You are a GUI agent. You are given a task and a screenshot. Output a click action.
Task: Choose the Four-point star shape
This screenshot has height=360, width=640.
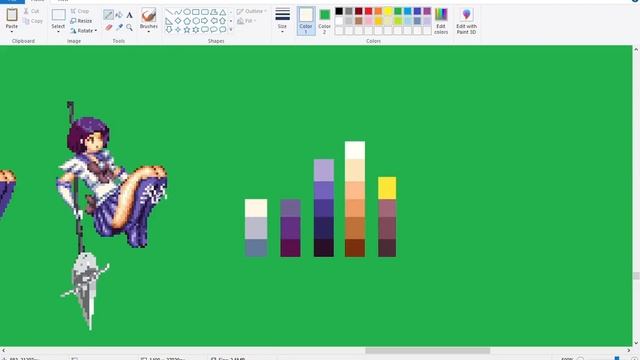pos(178,30)
